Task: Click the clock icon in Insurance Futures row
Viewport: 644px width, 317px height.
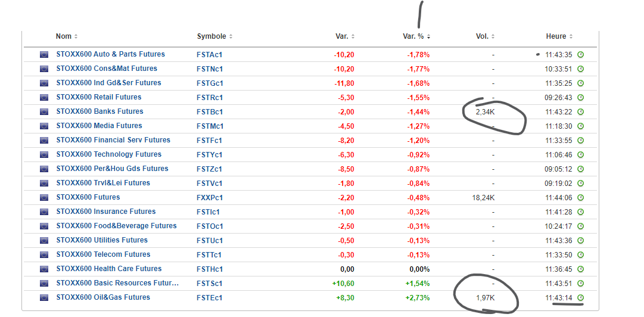Action: 580,212
